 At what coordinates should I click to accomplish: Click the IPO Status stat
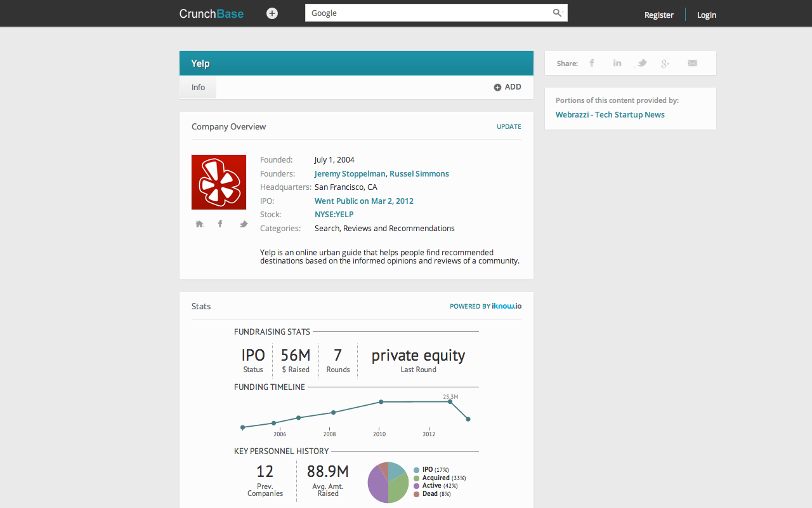pos(253,360)
